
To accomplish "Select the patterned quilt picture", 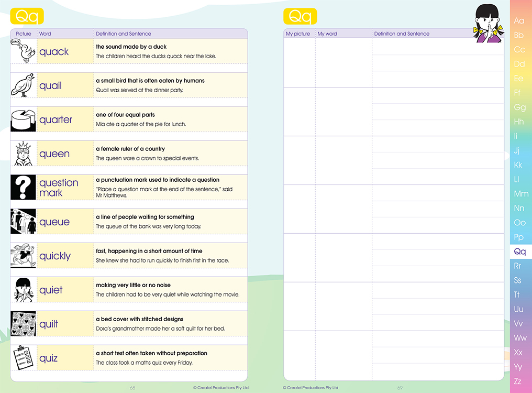I will (23, 324).
